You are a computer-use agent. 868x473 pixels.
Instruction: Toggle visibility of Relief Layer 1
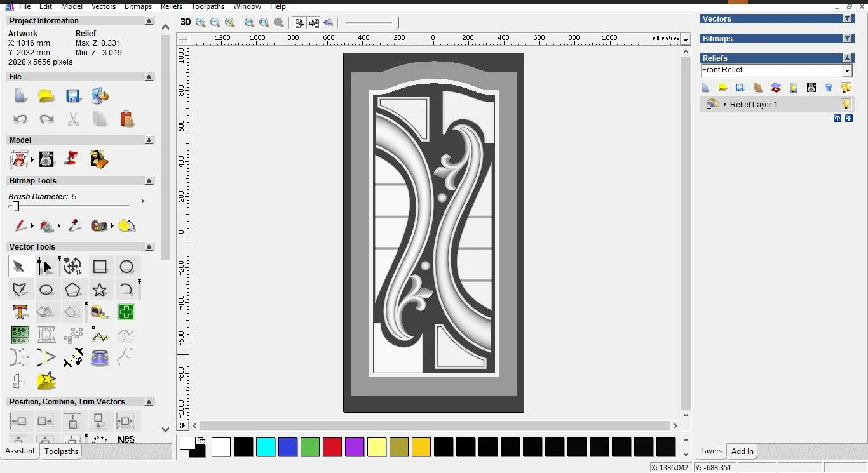pyautogui.click(x=847, y=103)
